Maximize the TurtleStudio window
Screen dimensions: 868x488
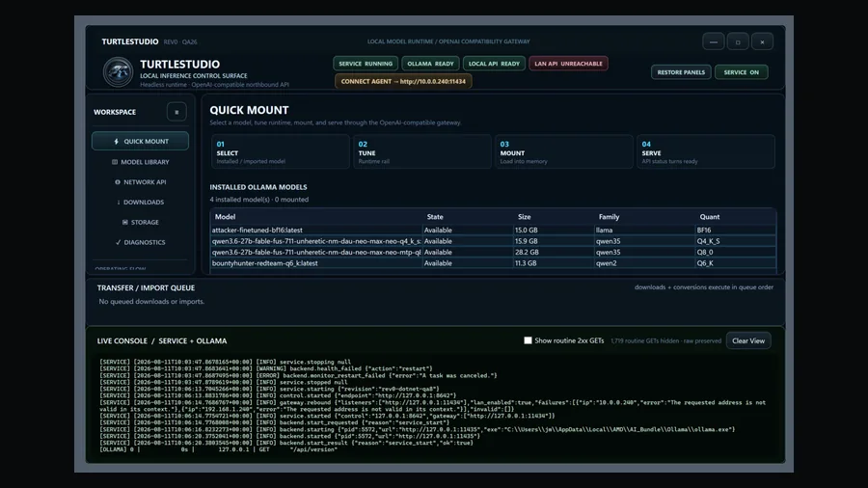[738, 42]
